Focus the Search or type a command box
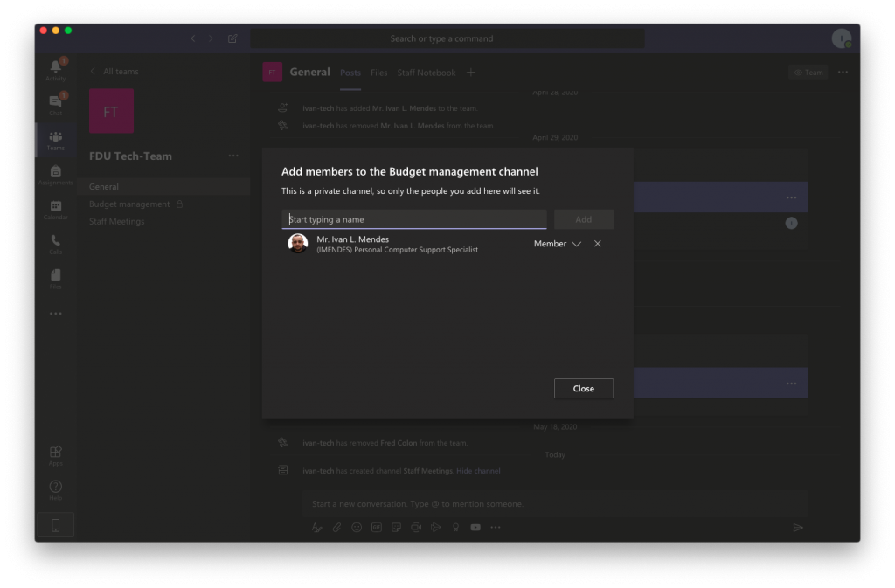Screen dimensions: 895x588 tap(447, 38)
